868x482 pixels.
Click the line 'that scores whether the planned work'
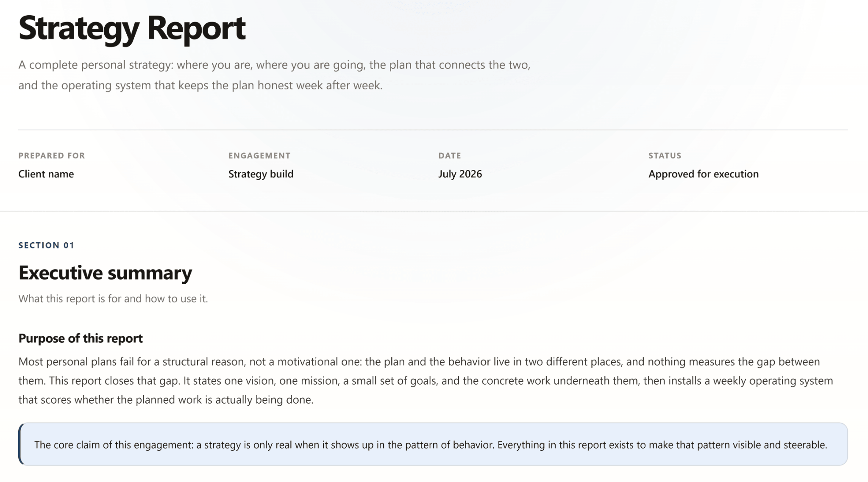coord(166,400)
